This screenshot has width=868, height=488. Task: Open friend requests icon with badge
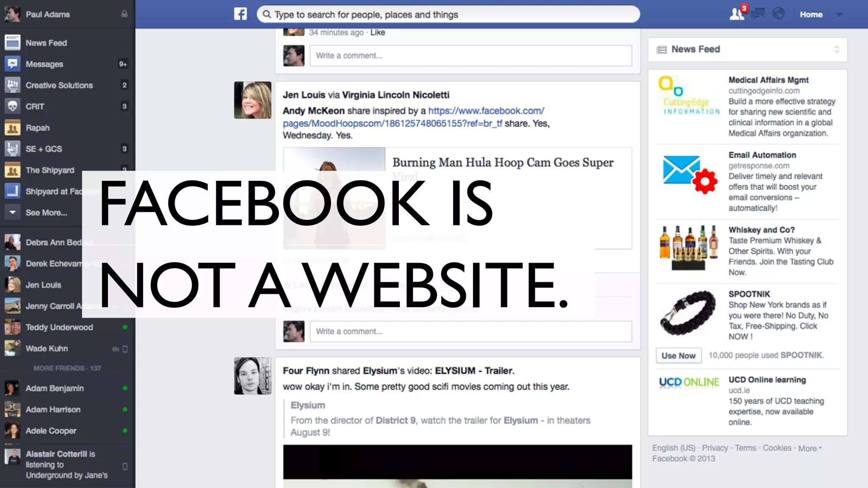pos(737,14)
